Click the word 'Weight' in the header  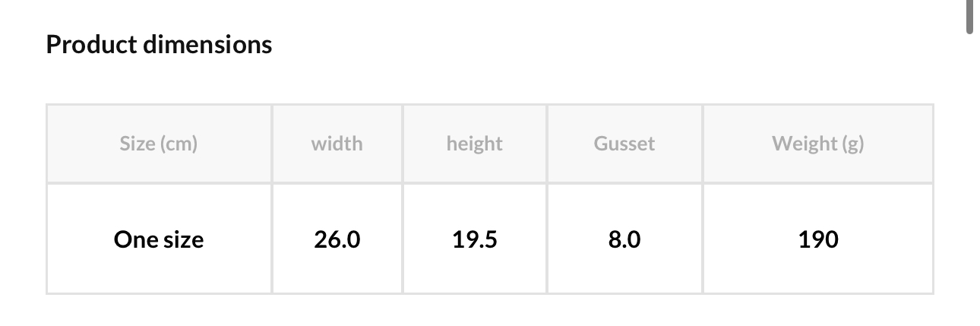point(803,144)
